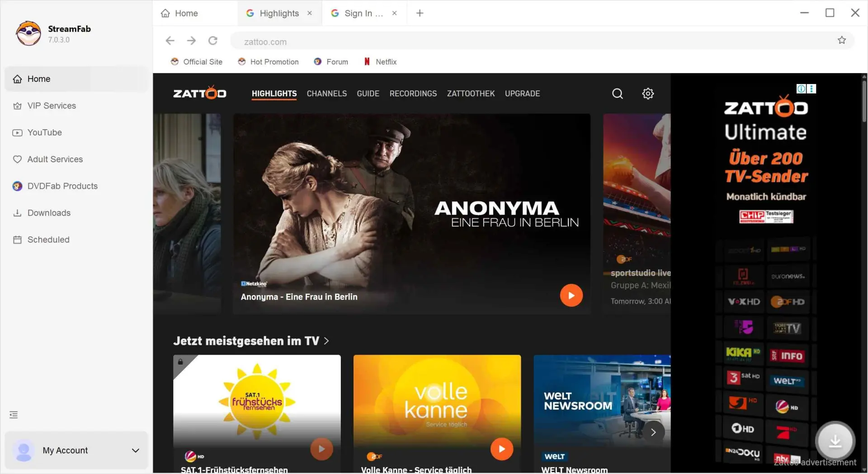Open the Forum bookmark
Image resolution: width=868 pixels, height=474 pixels.
click(x=331, y=62)
